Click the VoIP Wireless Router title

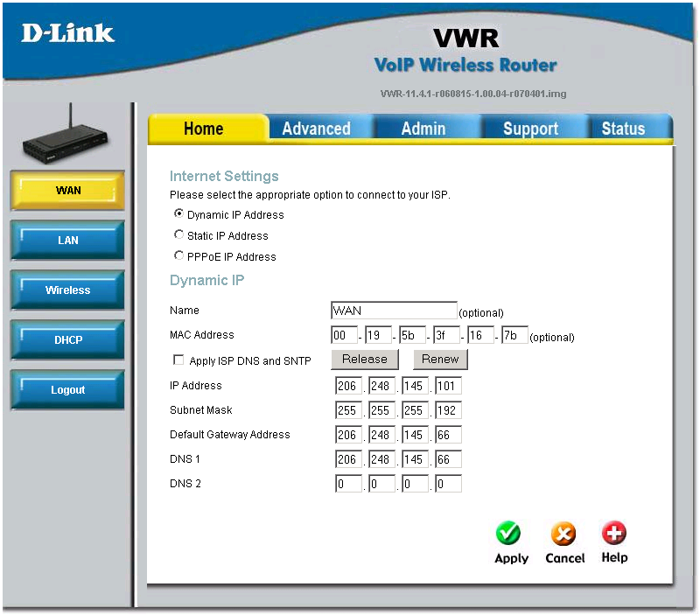point(465,65)
